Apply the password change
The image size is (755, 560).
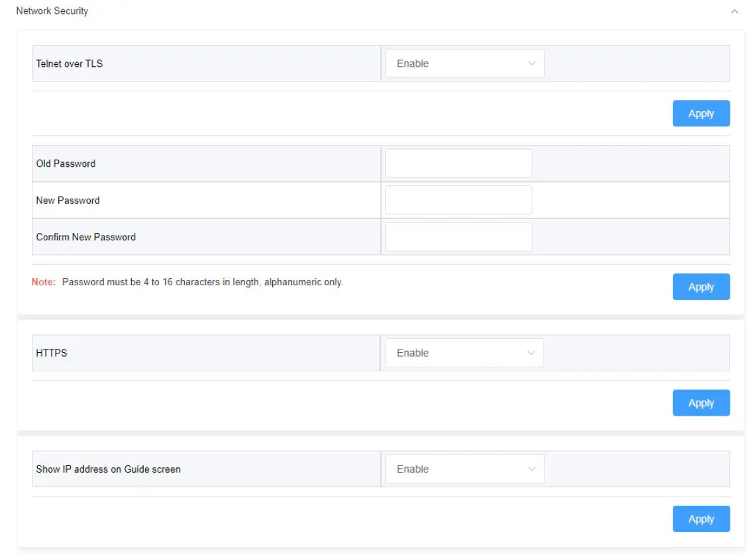point(701,287)
